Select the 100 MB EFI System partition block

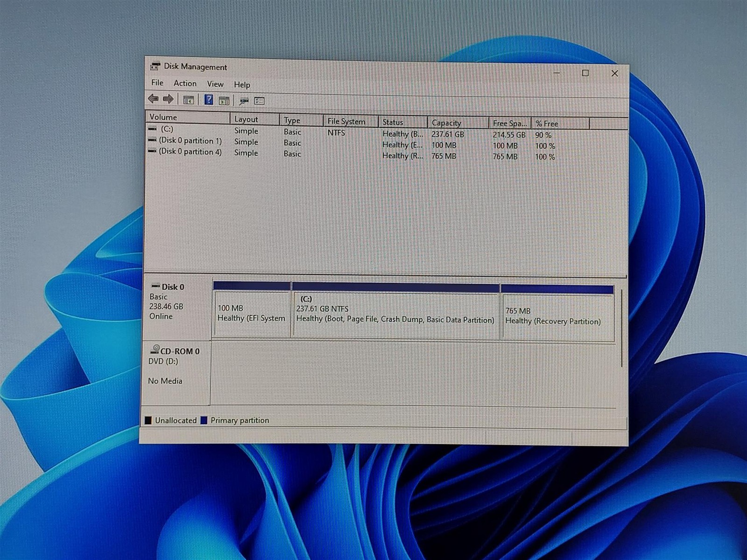(x=252, y=309)
